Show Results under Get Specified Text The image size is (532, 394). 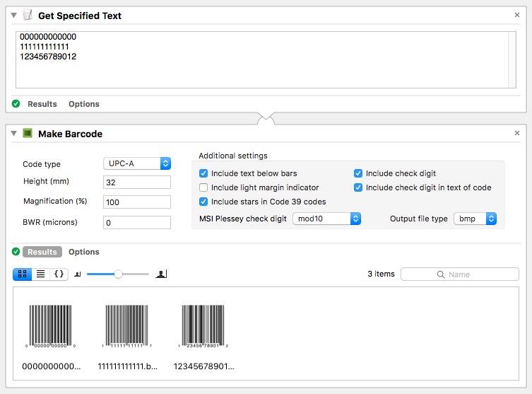tap(42, 104)
